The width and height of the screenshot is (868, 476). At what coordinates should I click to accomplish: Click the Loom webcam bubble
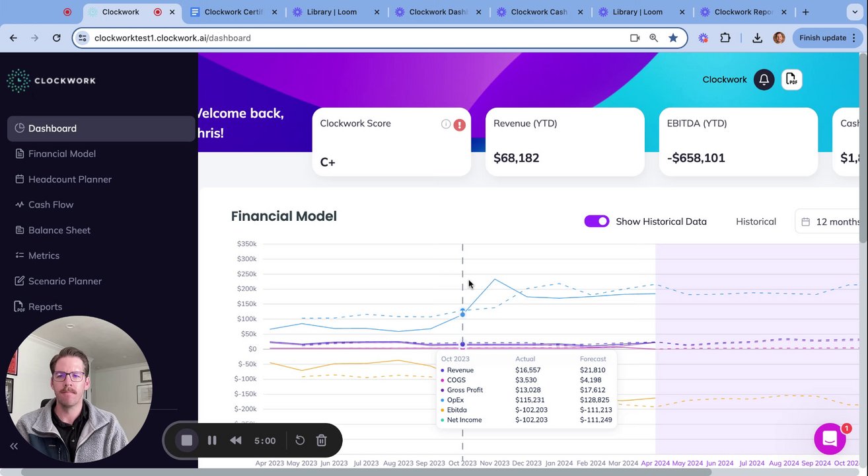[x=79, y=389]
